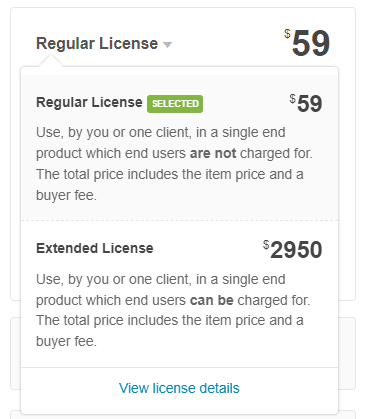Viewport: 367px width, 419px height.
Task: Click the large $59 header price
Action: [x=307, y=43]
